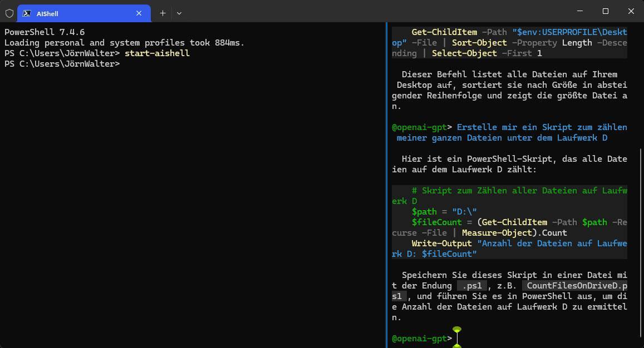Click the admin shield icon in title bar
644x348 pixels.
point(9,13)
